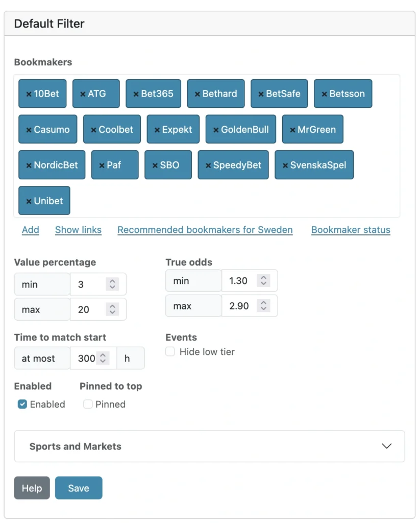Click the GoldenBull bookmaker tag label
This screenshot has height=523, width=420.
pyautogui.click(x=245, y=129)
